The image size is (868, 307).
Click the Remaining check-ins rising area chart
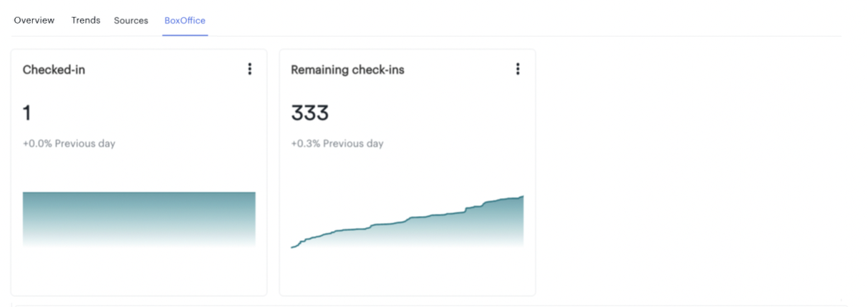click(407, 222)
